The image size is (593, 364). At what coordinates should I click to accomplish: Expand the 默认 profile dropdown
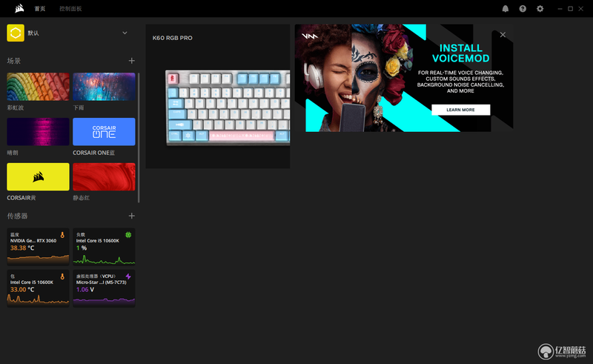click(x=125, y=33)
